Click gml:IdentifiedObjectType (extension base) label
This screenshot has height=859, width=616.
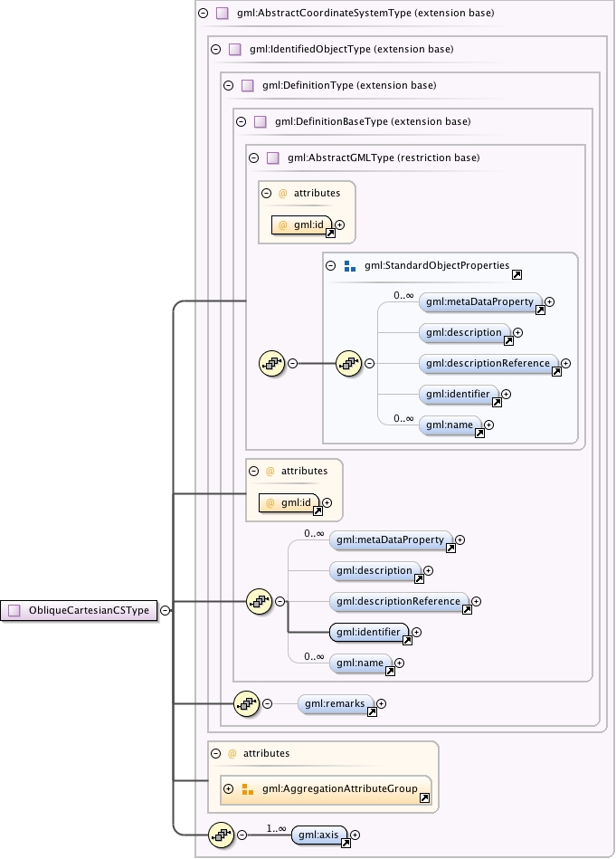click(352, 49)
